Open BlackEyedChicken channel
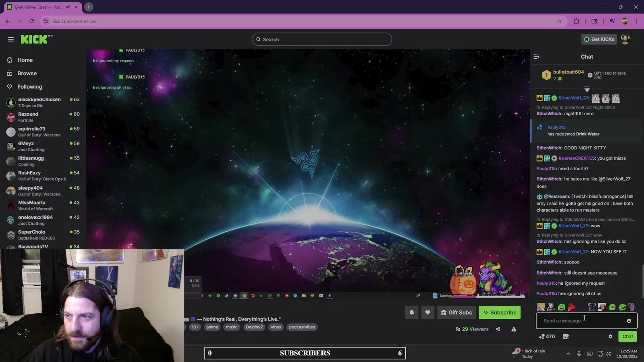The image size is (644, 362). pyautogui.click(x=43, y=102)
